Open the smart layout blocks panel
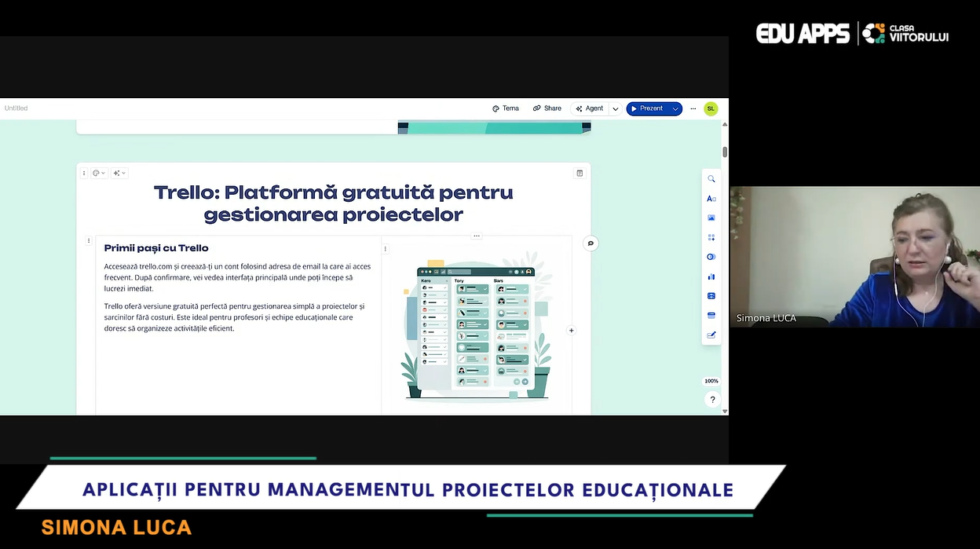Screen dimensions: 980x549 (711, 237)
